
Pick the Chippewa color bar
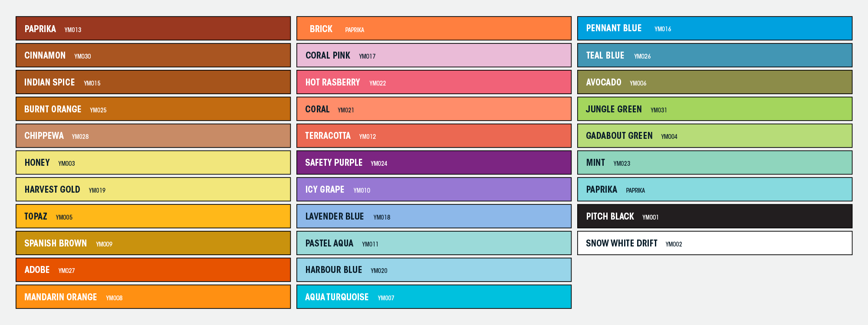click(153, 136)
